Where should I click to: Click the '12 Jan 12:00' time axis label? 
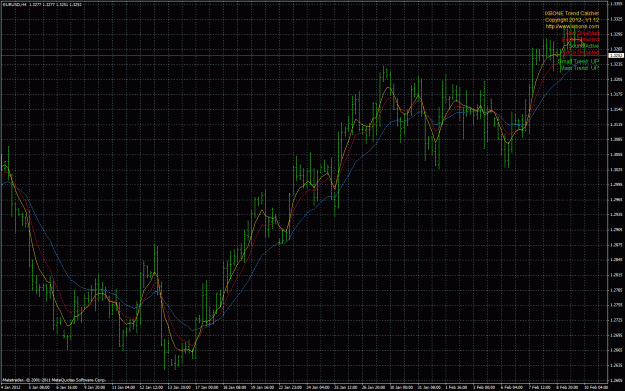point(151,387)
